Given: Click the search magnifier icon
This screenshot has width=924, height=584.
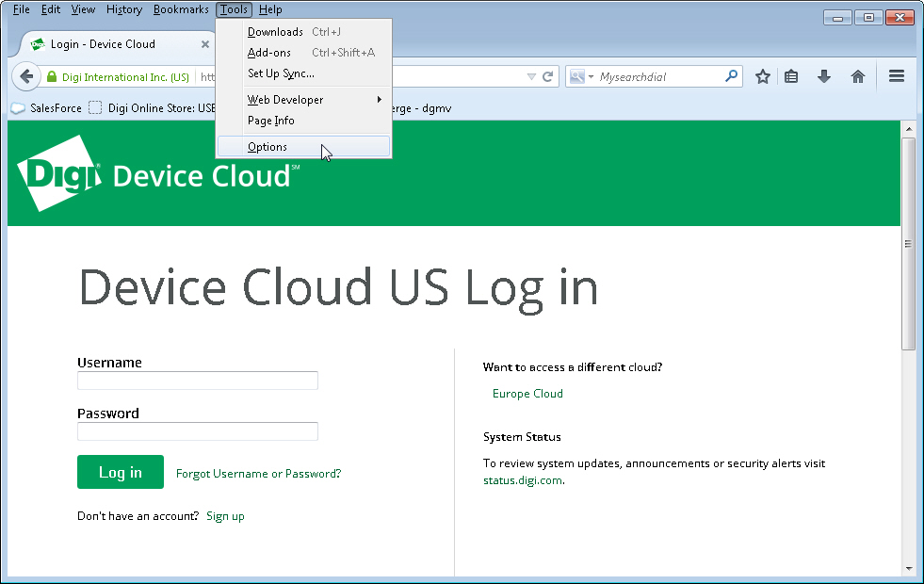Looking at the screenshot, I should click(731, 77).
